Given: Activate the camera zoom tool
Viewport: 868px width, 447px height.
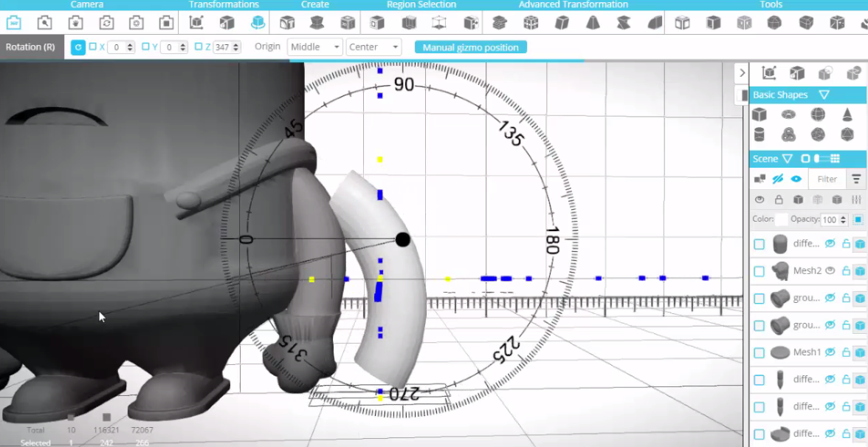Looking at the screenshot, I should (x=44, y=23).
